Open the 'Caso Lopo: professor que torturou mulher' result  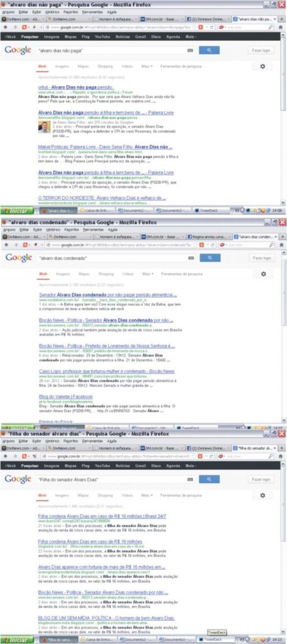tap(107, 371)
